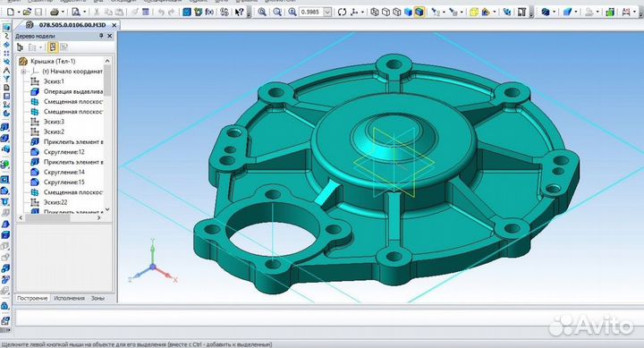
Task: Switch to thin hidden lines display
Action: click(x=397, y=12)
